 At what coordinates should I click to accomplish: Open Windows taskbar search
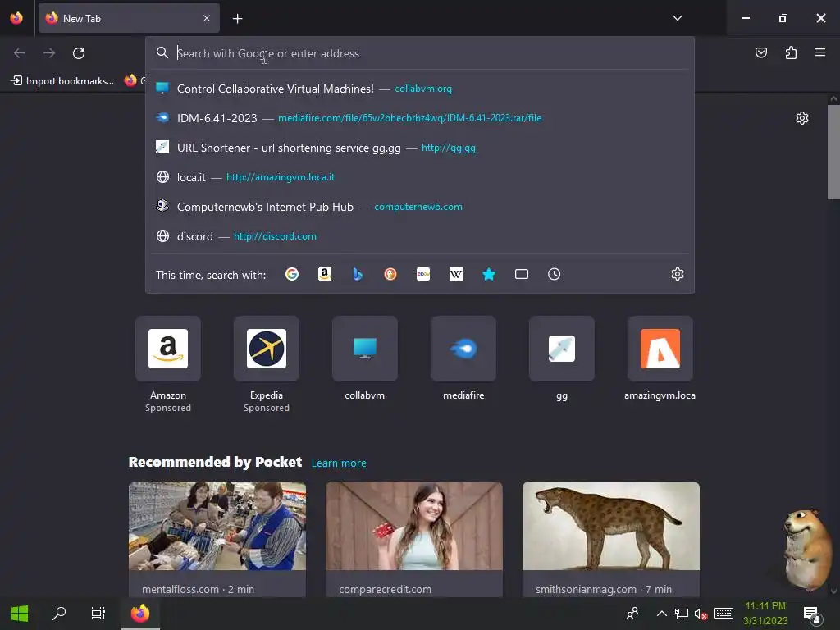[x=59, y=614]
